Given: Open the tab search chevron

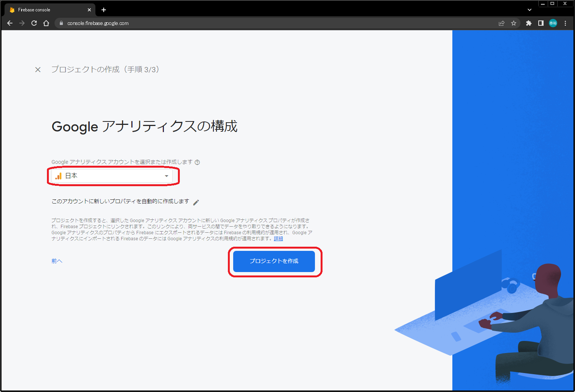Looking at the screenshot, I should (x=530, y=10).
